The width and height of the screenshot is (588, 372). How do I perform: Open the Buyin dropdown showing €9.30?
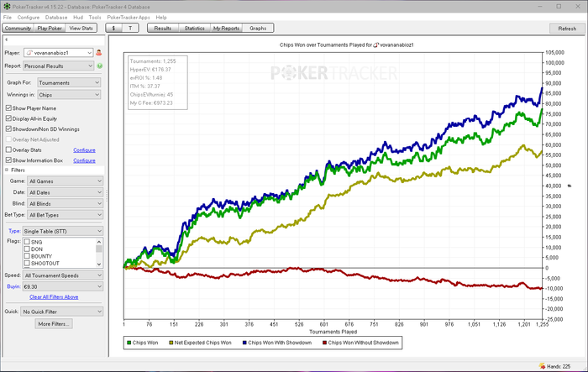pyautogui.click(x=63, y=286)
